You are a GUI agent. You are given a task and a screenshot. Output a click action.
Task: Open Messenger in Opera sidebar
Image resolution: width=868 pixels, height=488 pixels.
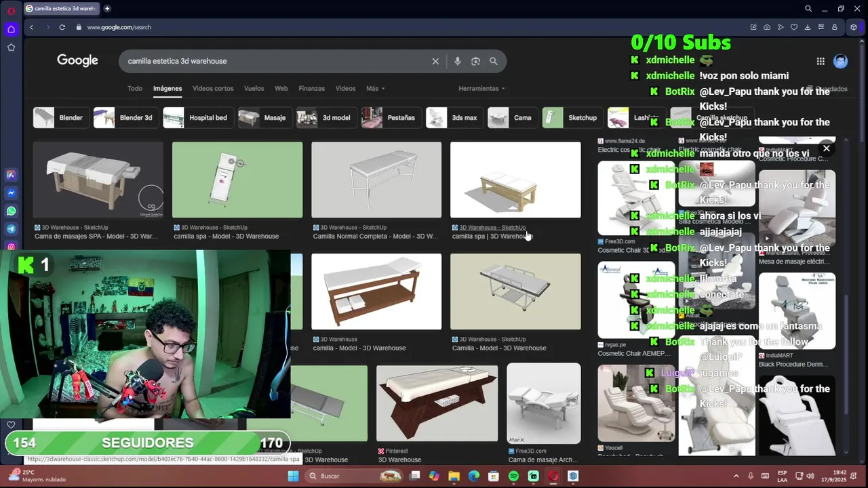11,192
